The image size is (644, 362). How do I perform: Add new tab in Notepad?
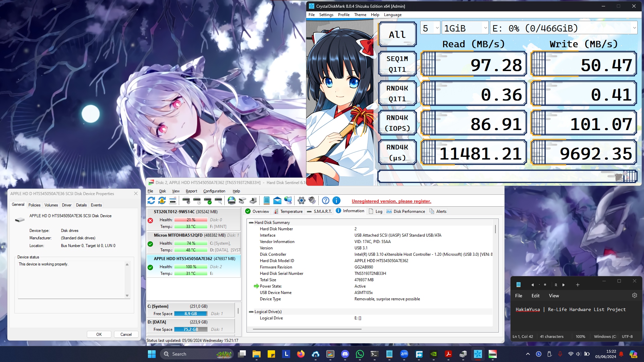(x=578, y=285)
